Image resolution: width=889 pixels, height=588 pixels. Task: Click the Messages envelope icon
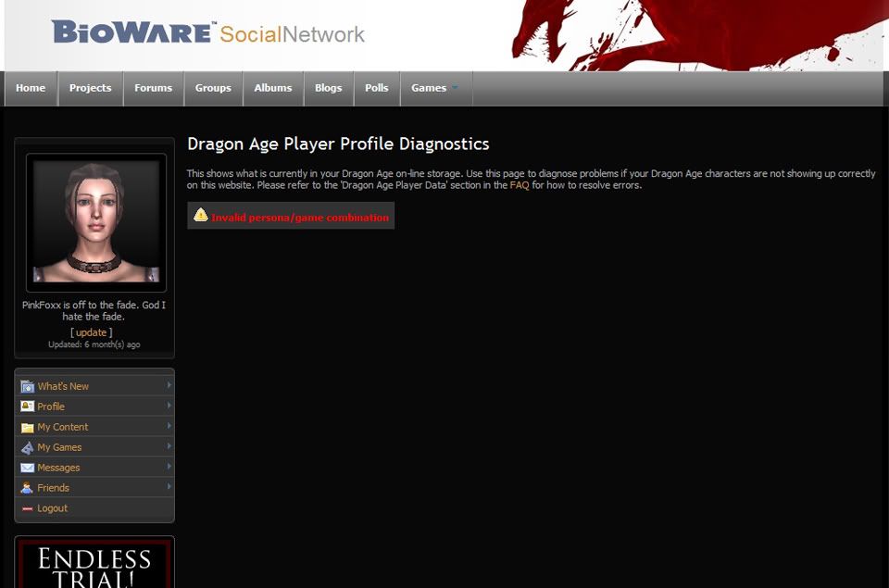click(x=27, y=468)
